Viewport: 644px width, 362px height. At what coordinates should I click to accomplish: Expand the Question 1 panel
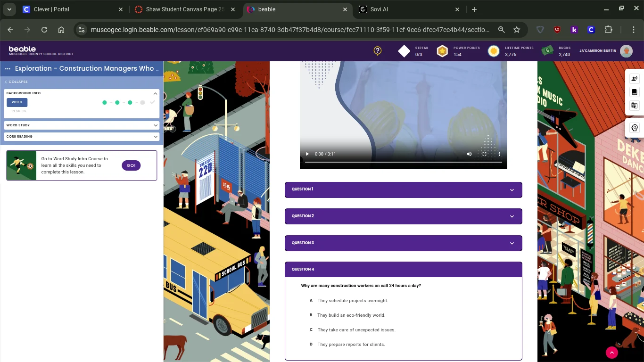[x=403, y=189]
